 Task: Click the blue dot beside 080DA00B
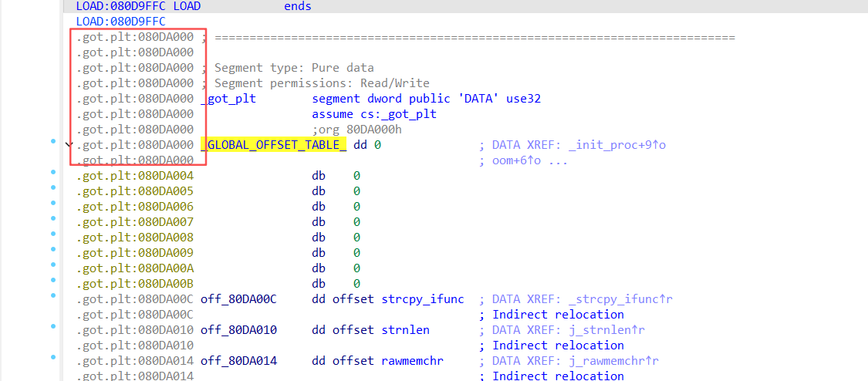pyautogui.click(x=52, y=281)
